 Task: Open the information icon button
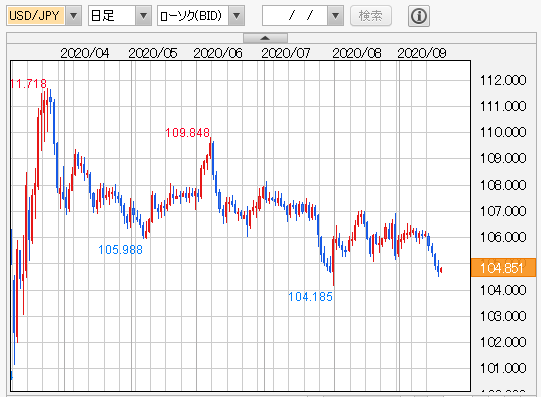click(419, 16)
